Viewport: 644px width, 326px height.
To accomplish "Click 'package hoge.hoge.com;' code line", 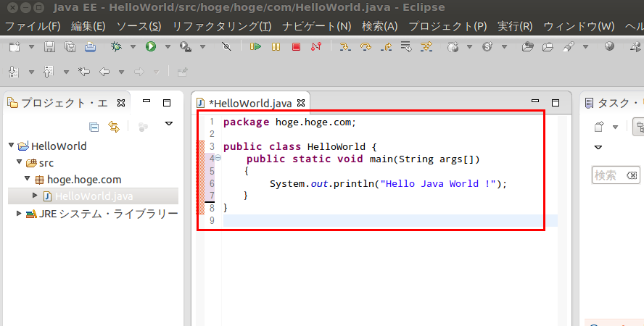I will coord(289,122).
